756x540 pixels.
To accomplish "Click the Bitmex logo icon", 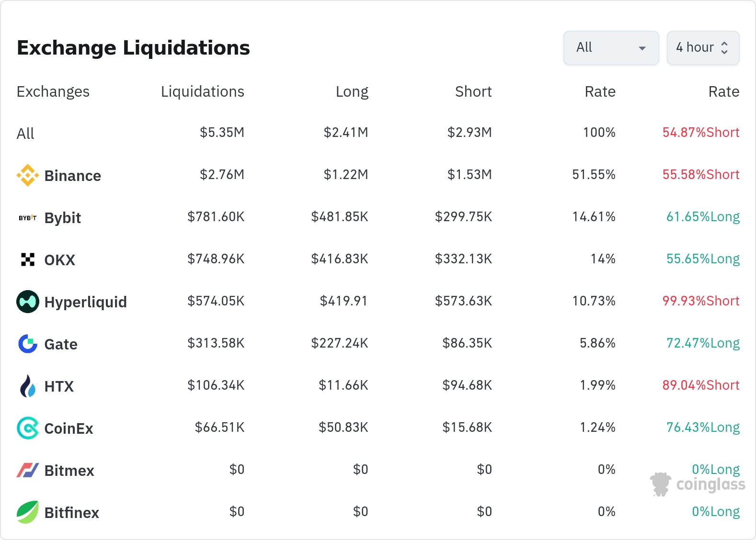I will pos(28,470).
